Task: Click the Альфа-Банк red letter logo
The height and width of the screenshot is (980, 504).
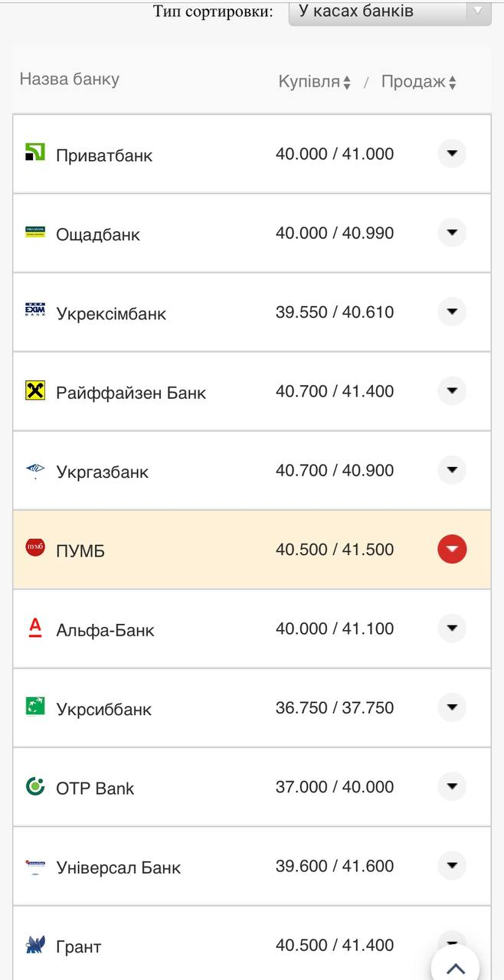Action: point(35,628)
